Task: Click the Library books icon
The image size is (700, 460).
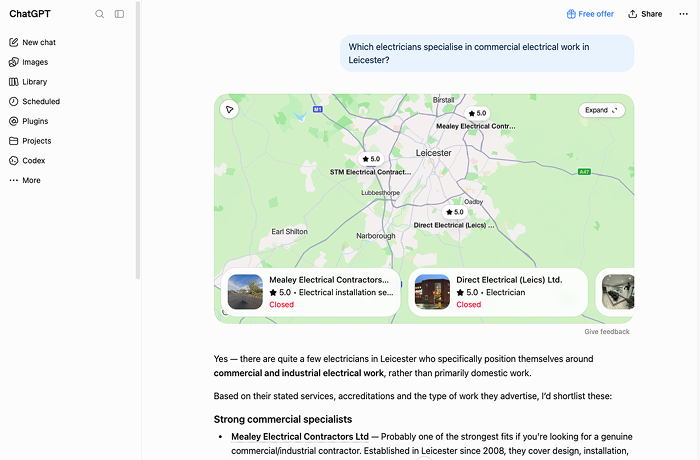Action: point(14,82)
